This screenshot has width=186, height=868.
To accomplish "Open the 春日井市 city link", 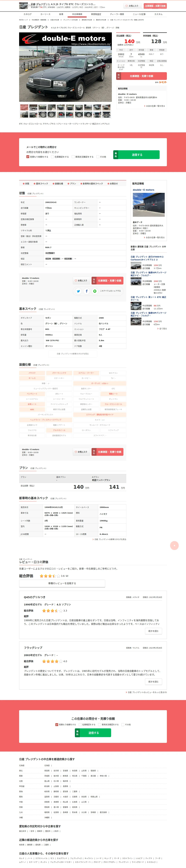I will point(23,831).
